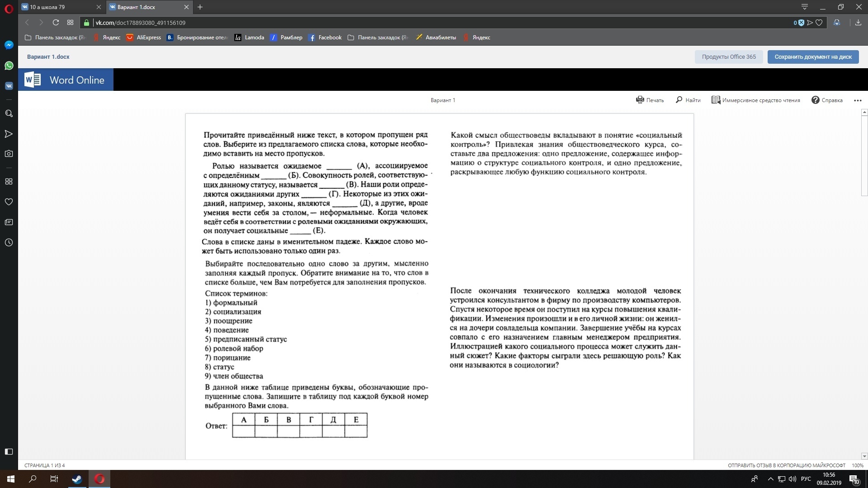Toggle the Opera sidebar panel button
This screenshot has height=488, width=868.
pos(9,451)
